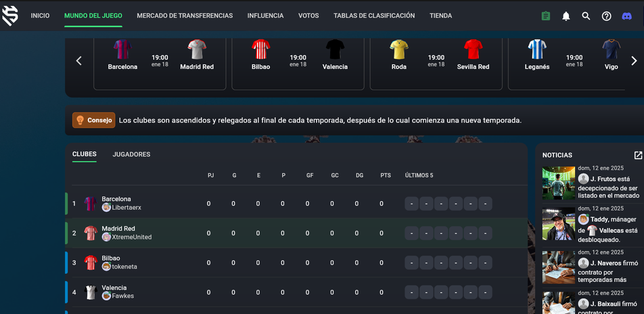Switch to the Jugadores tab
Screen dimensions: 644x314
pyautogui.click(x=131, y=154)
